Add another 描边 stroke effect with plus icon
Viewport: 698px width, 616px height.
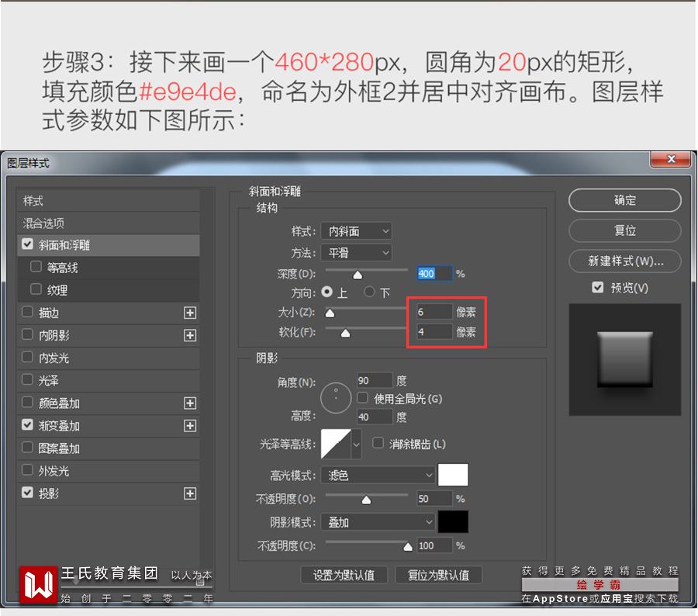click(190, 313)
